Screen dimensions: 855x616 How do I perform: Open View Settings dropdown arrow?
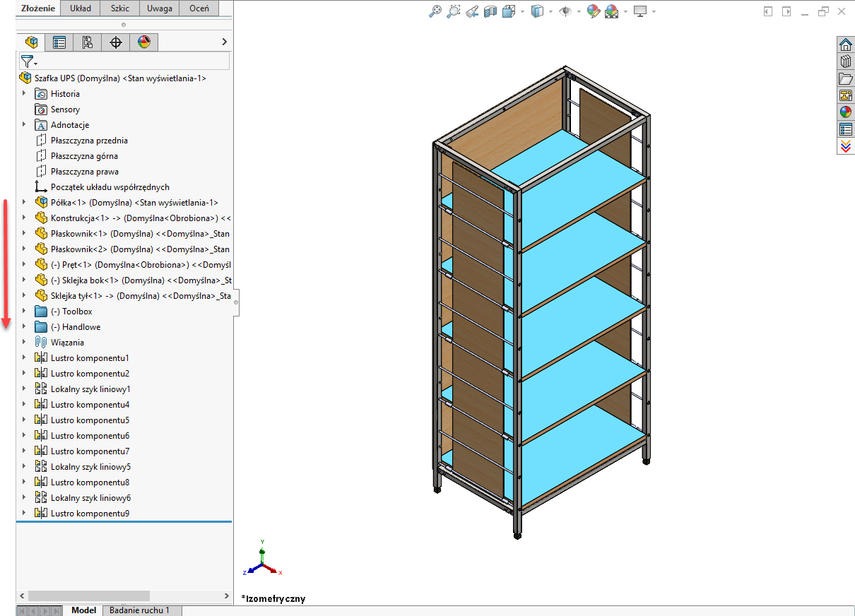[x=654, y=12]
